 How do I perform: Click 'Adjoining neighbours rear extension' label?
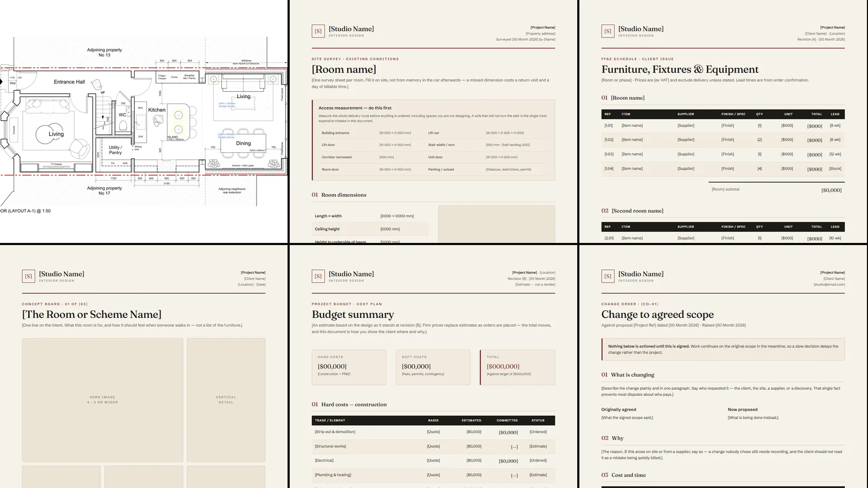232,190
